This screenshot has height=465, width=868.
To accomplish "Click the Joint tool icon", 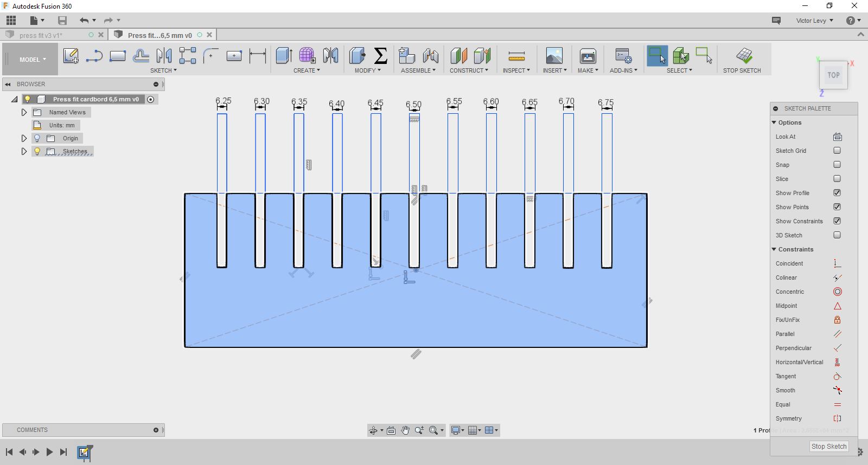I will (430, 55).
